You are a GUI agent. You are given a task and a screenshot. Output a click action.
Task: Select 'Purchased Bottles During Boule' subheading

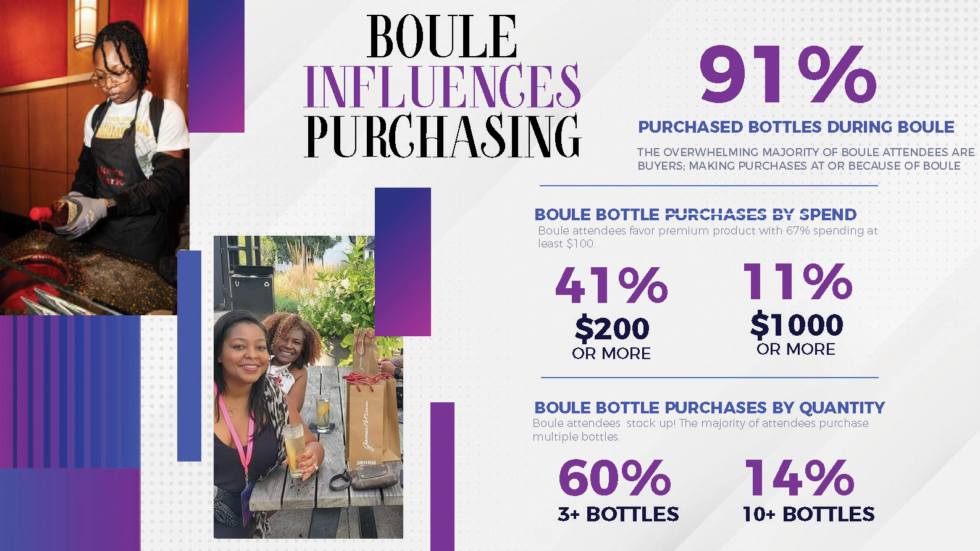[x=796, y=127]
